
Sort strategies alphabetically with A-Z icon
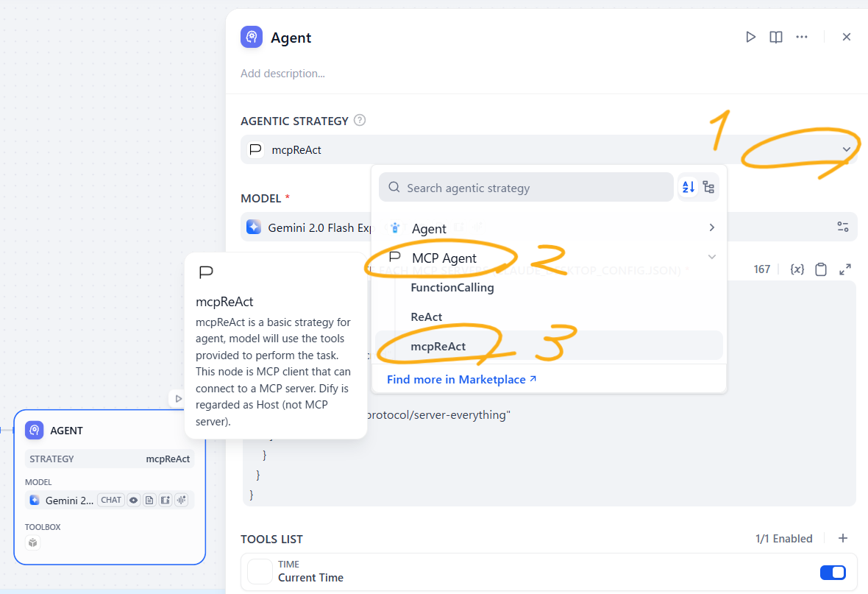(688, 187)
